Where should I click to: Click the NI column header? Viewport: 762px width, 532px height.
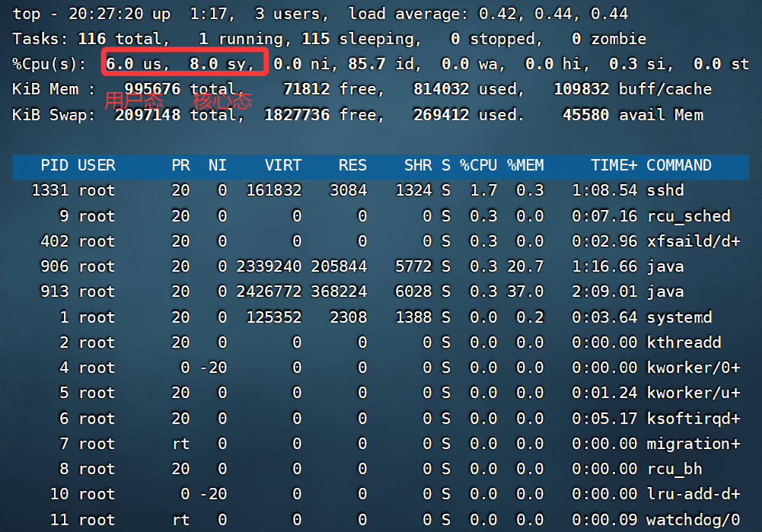point(217,165)
